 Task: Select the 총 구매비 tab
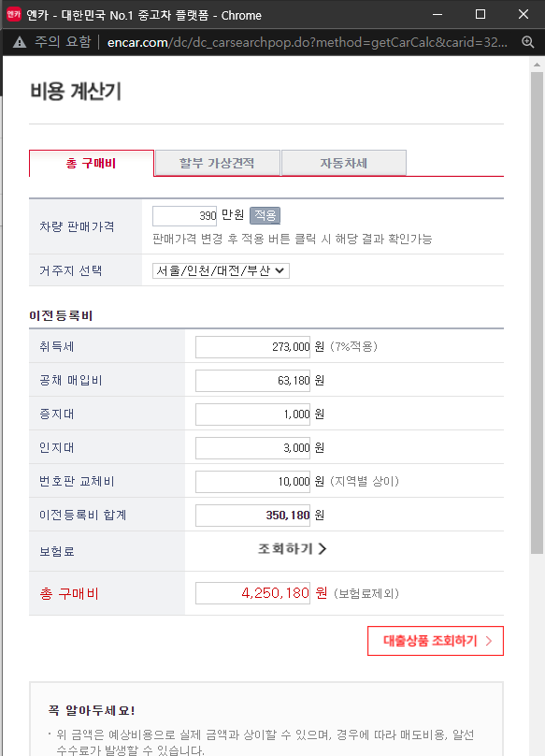coord(91,162)
